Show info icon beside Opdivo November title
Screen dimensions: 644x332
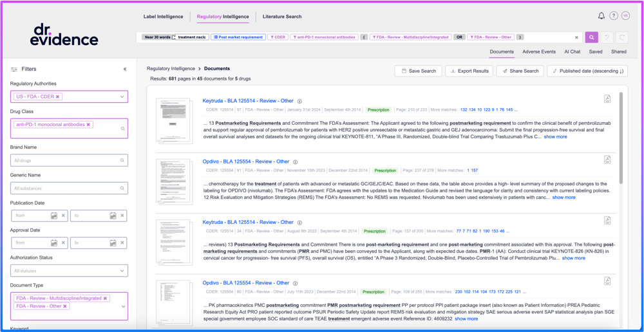click(x=295, y=162)
